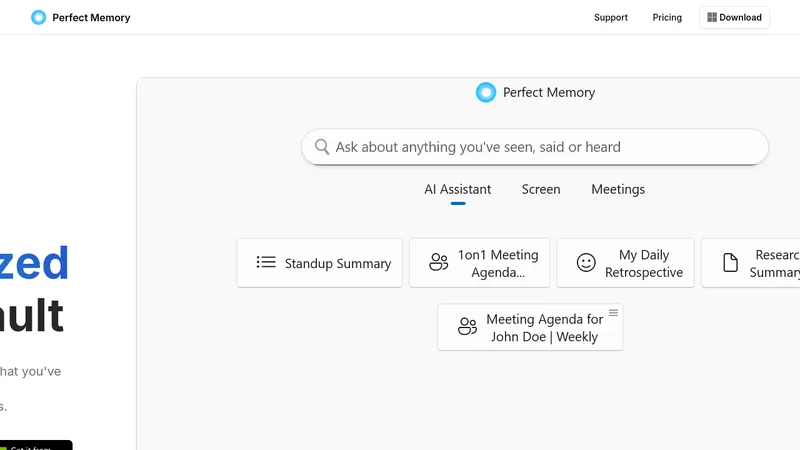This screenshot has width=800, height=450.
Task: Click the blue orb icon in app panel
Action: (x=486, y=92)
